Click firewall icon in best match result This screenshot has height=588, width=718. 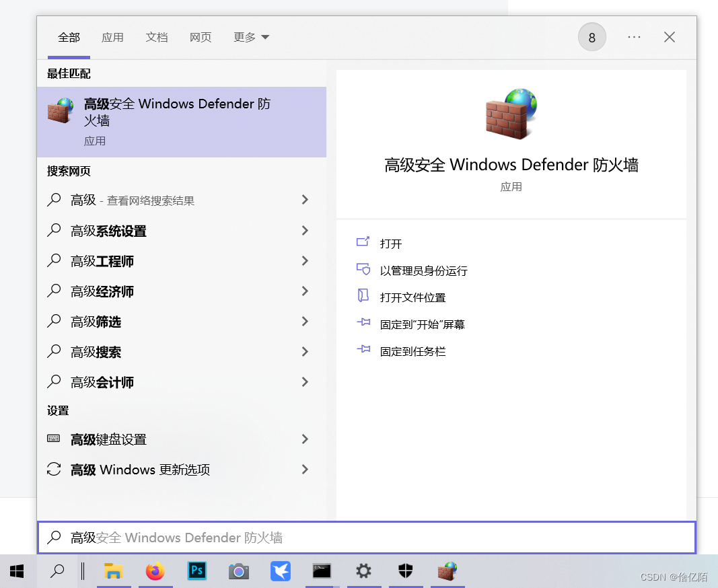pyautogui.click(x=61, y=110)
